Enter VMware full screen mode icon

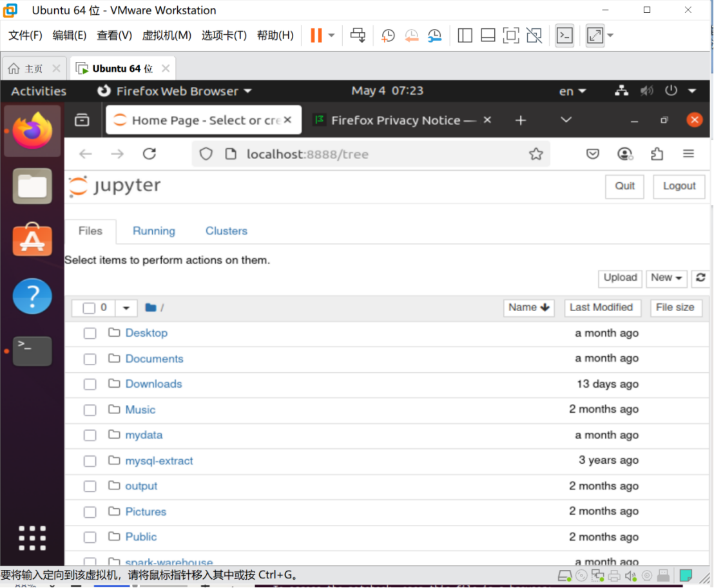pos(511,35)
